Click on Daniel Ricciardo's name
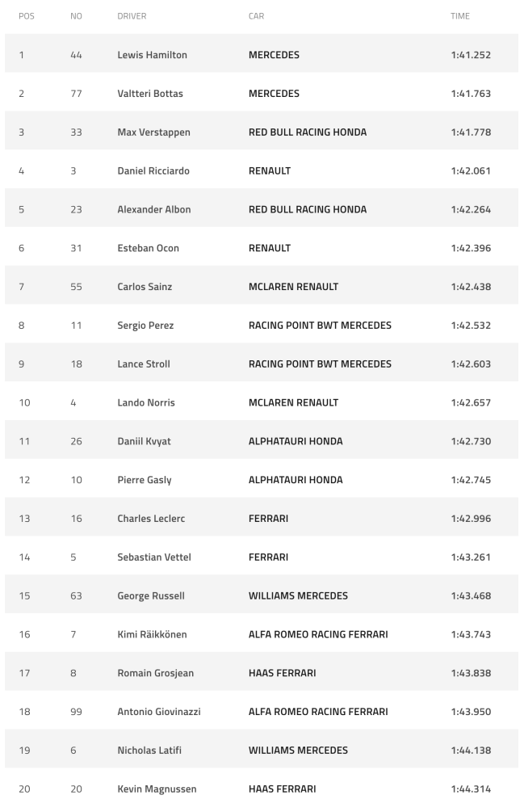 (x=153, y=171)
